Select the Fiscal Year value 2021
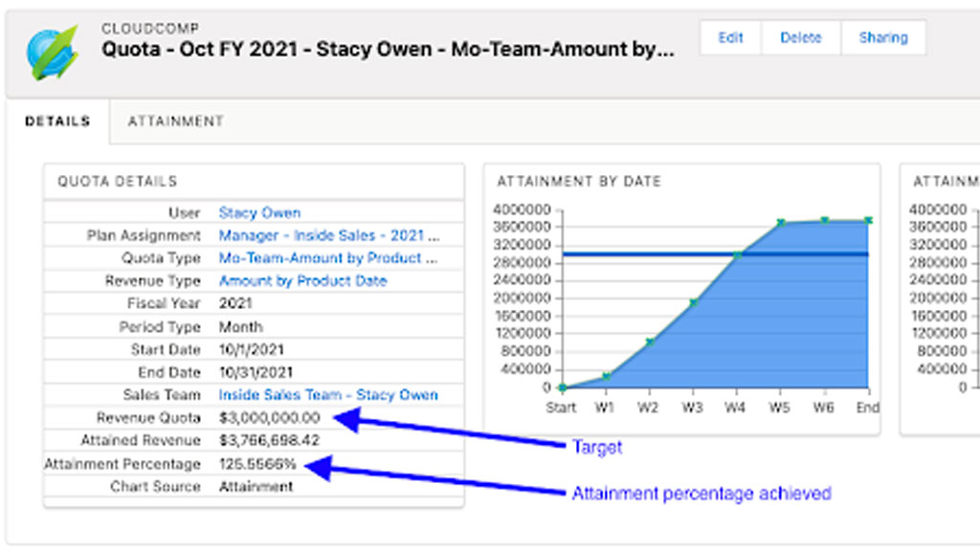Screen dimensions: 980x551 [x=235, y=303]
